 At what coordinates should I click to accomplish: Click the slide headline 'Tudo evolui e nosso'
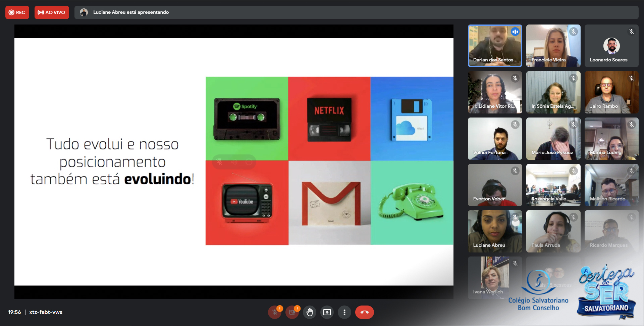[112, 144]
